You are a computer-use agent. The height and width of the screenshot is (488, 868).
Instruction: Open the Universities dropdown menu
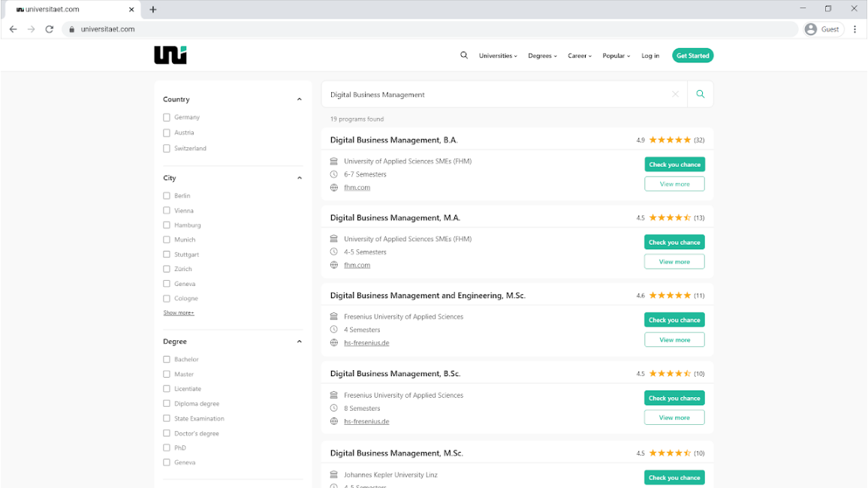pyautogui.click(x=498, y=56)
